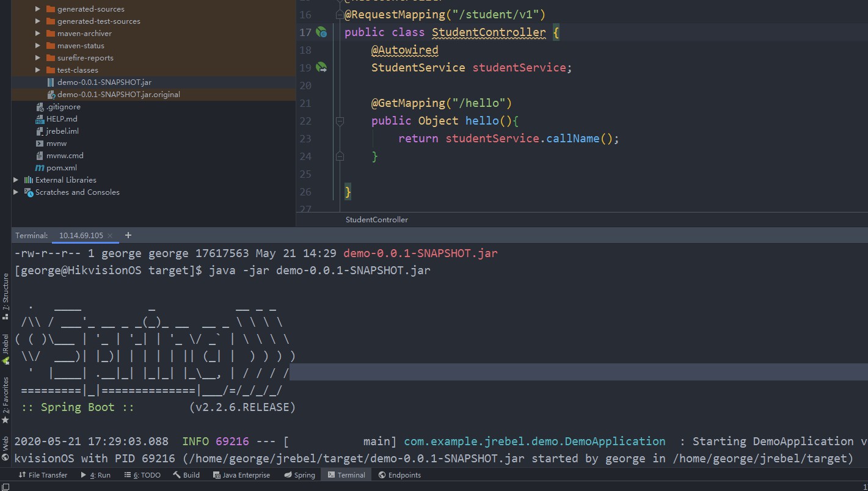Collapse the hello() method fold marker on line 22
Image resolution: width=868 pixels, height=491 pixels.
(340, 121)
